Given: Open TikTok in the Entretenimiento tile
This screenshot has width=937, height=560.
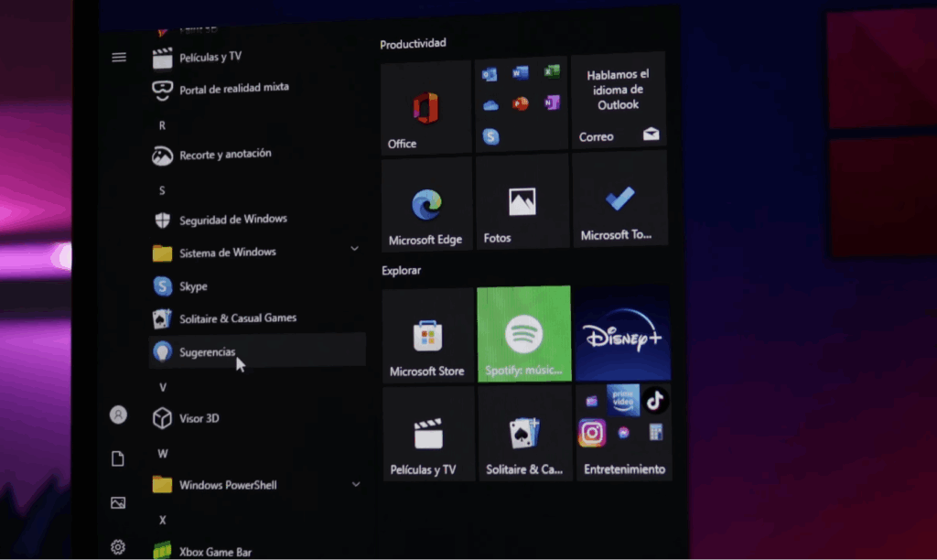Looking at the screenshot, I should pyautogui.click(x=655, y=401).
